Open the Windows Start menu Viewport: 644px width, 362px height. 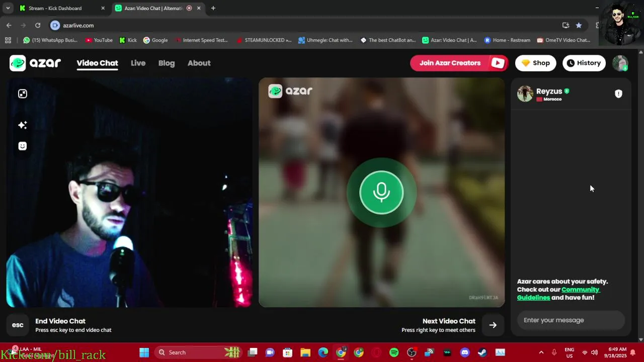(x=144, y=352)
